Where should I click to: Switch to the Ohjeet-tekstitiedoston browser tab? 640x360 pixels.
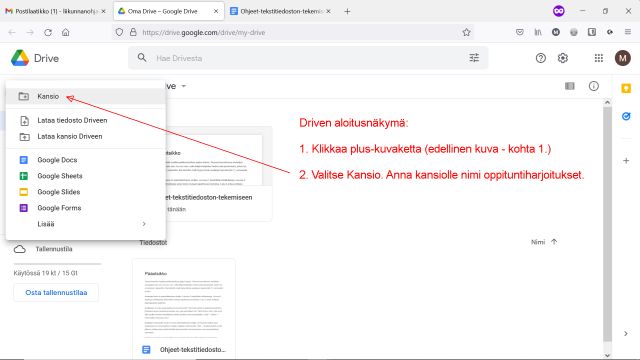pyautogui.click(x=280, y=11)
